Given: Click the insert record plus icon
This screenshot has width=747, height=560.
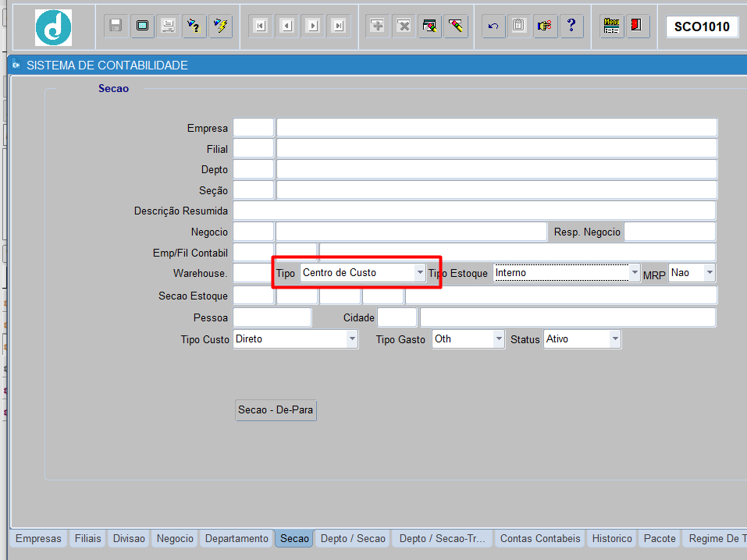Looking at the screenshot, I should point(377,26).
